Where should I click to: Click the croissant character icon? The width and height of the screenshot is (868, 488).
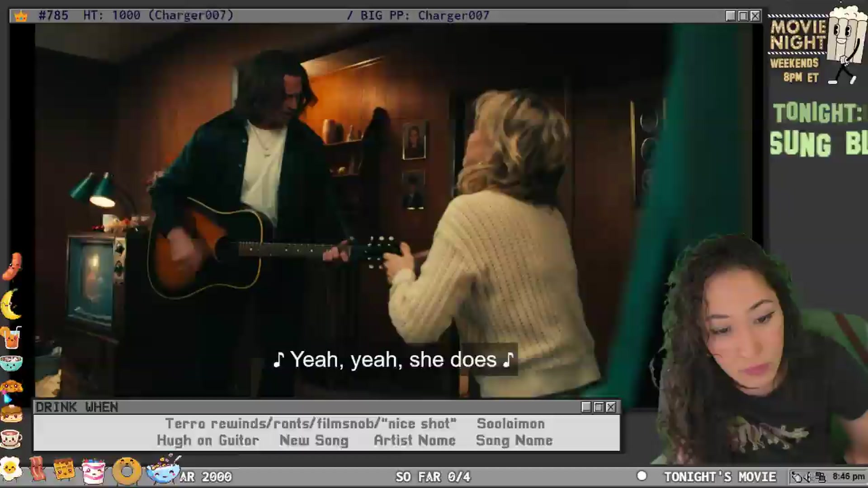(11, 388)
